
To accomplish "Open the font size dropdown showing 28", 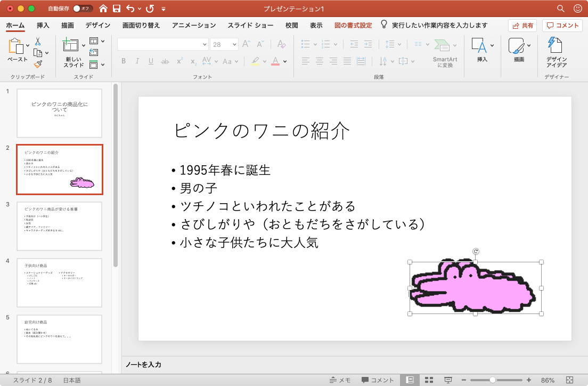I will pos(224,45).
